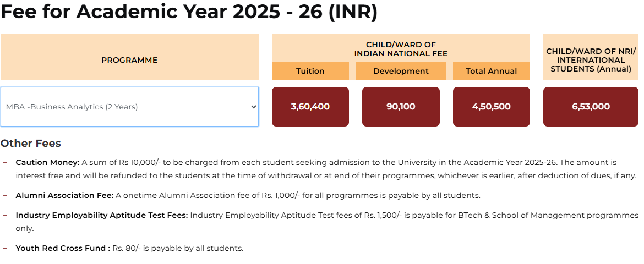Click the bullet dash before Caution Money
Screen dimensions: 644x264
(x=5, y=163)
